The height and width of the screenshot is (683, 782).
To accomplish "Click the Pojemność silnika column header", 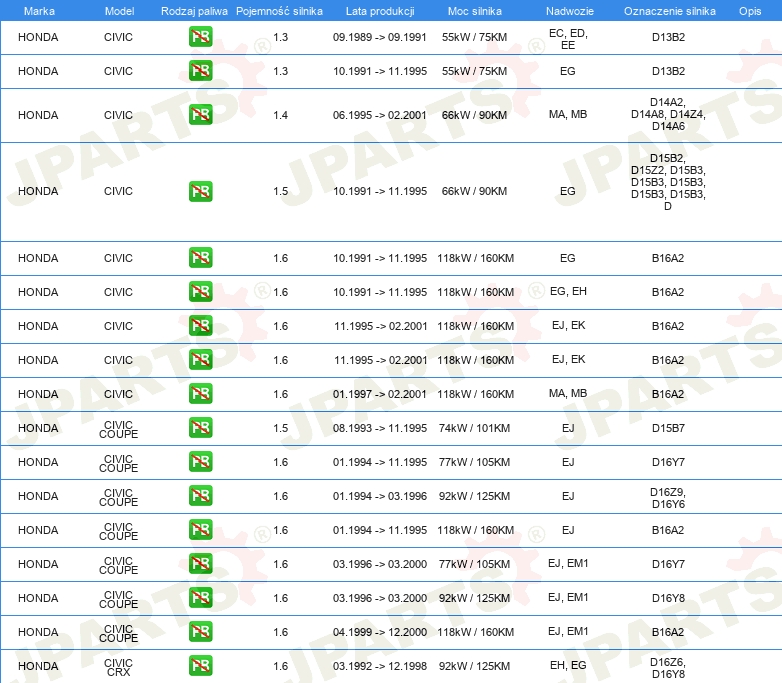I will point(279,11).
